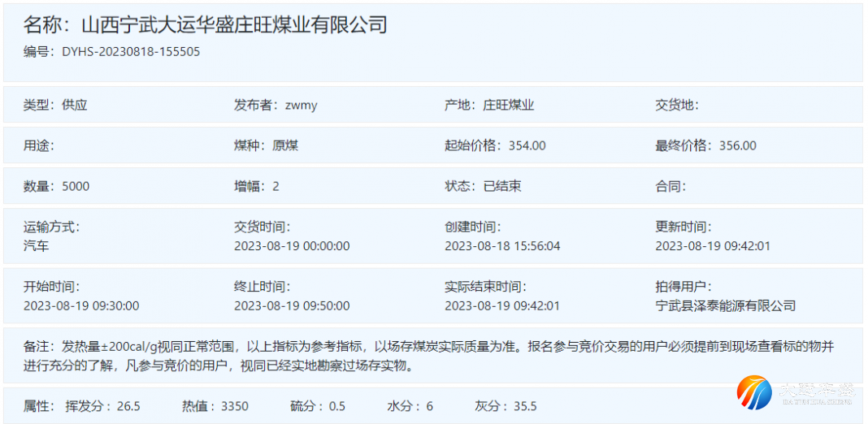Click the publisher name zwmy
Viewport: 868px width, 424px height.
click(301, 105)
